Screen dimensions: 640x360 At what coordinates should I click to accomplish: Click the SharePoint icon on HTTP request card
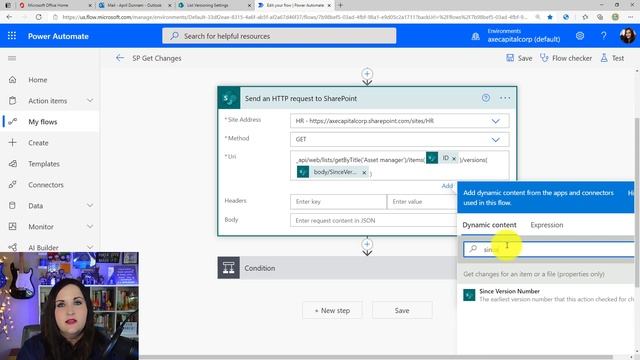(x=229, y=98)
